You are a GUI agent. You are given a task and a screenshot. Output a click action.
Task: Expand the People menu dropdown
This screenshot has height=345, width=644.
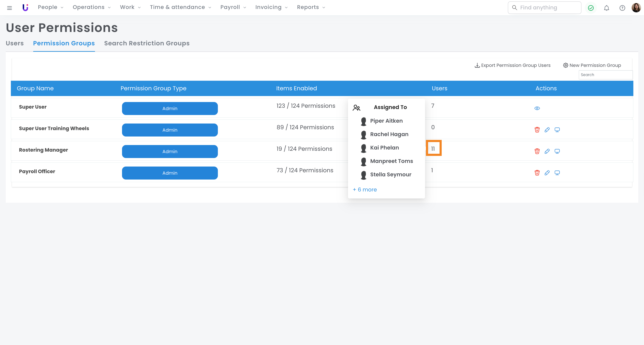pyautogui.click(x=50, y=7)
